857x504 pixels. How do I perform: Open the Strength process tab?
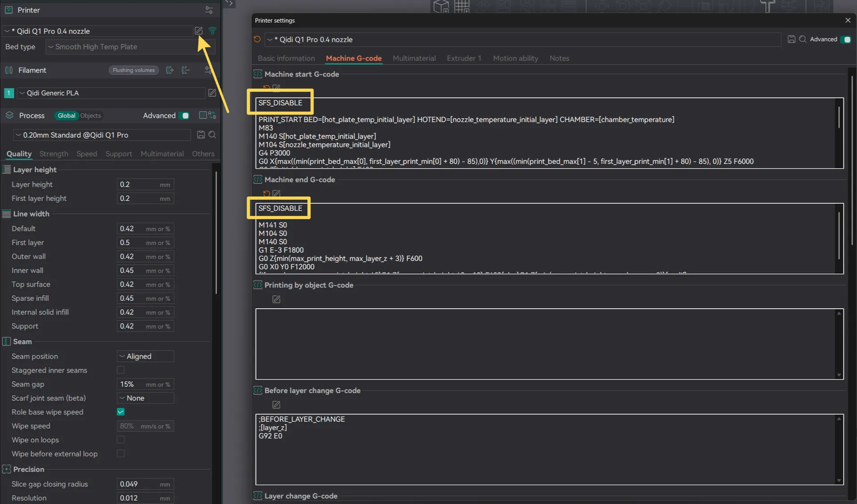(54, 154)
